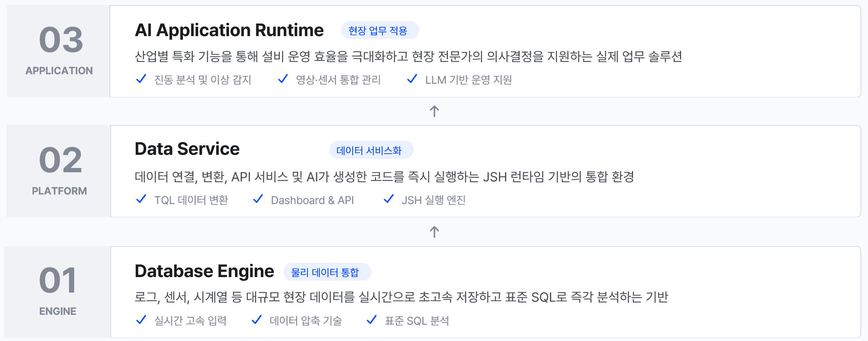The width and height of the screenshot is (868, 341).
Task: Open the Database Engine heading
Action: [x=204, y=271]
